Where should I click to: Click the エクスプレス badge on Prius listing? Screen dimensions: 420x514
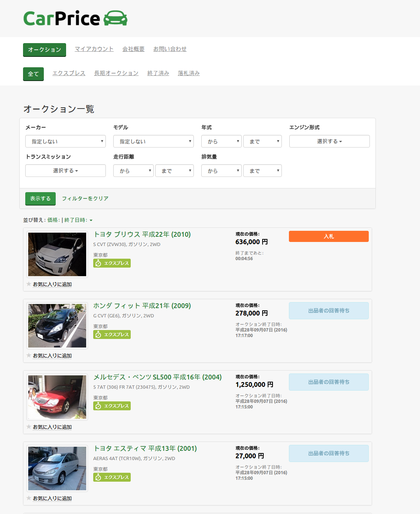(112, 263)
